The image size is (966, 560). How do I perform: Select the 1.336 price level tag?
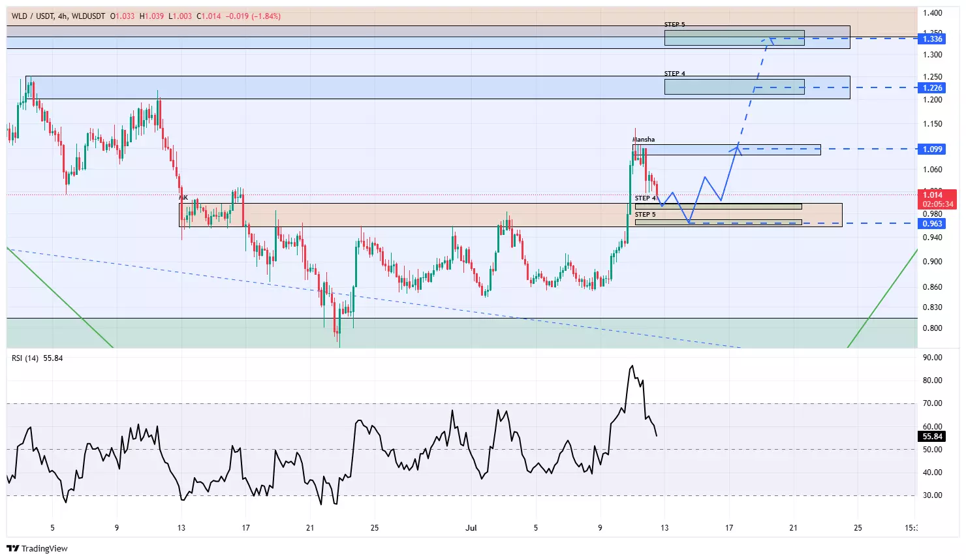click(x=931, y=39)
